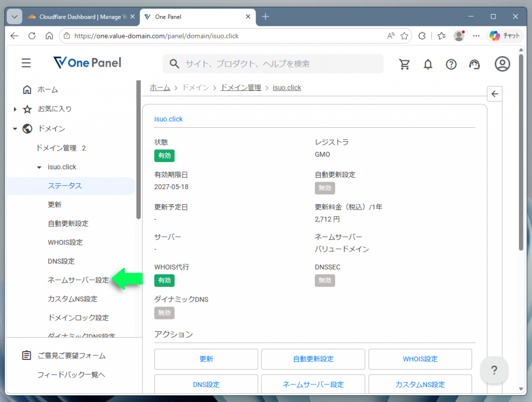Screen dimensions: 532x402
Task: Click the site info lock icon
Action: (67, 36)
